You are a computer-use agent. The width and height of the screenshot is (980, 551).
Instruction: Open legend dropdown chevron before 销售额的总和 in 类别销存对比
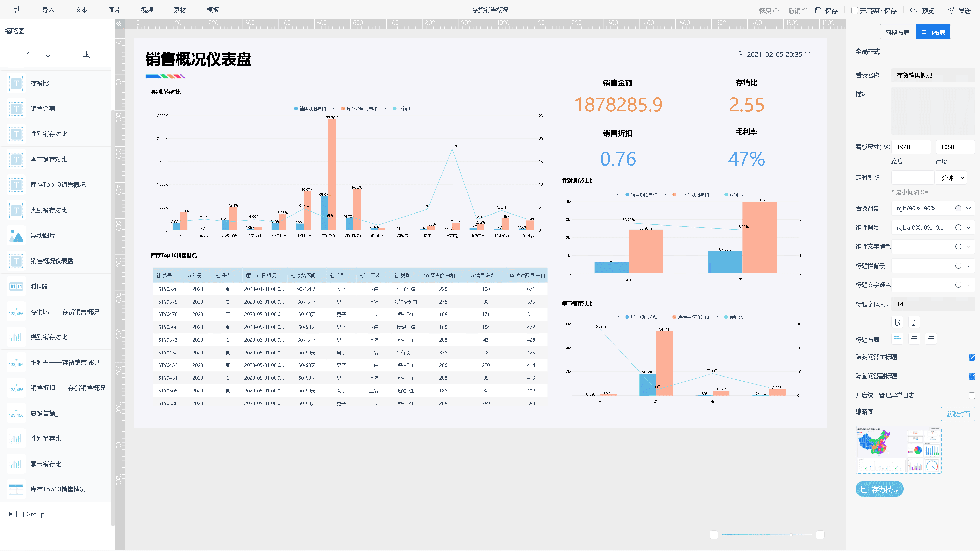(286, 109)
